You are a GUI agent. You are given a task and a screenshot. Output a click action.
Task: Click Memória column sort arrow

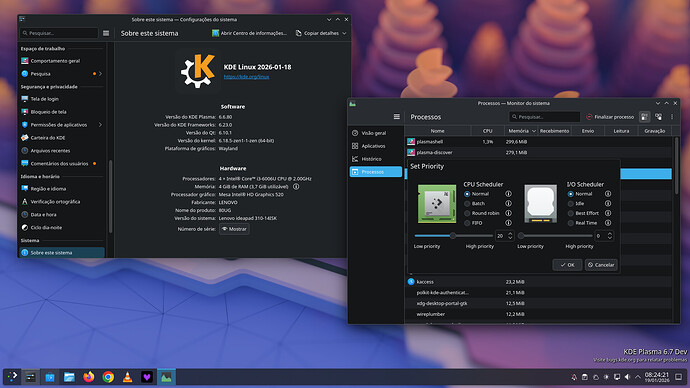point(534,131)
